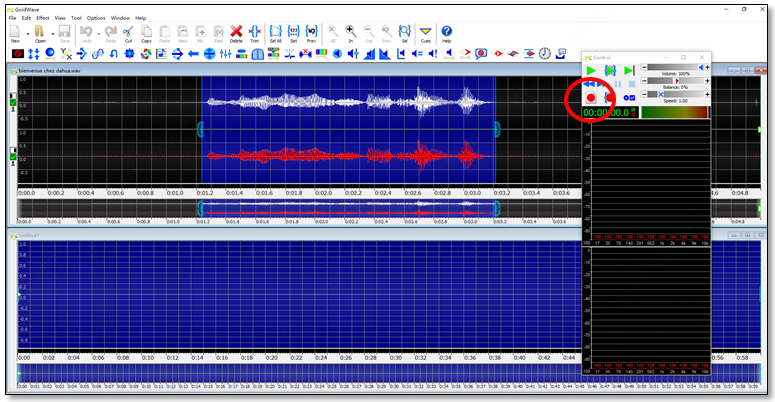Open the Edit menu
Image resolution: width=775 pixels, height=402 pixels.
click(x=26, y=18)
